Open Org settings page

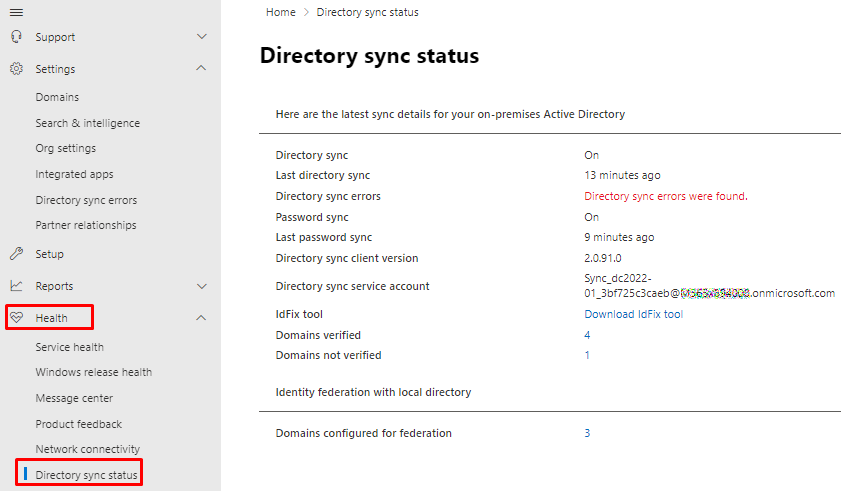pos(66,148)
